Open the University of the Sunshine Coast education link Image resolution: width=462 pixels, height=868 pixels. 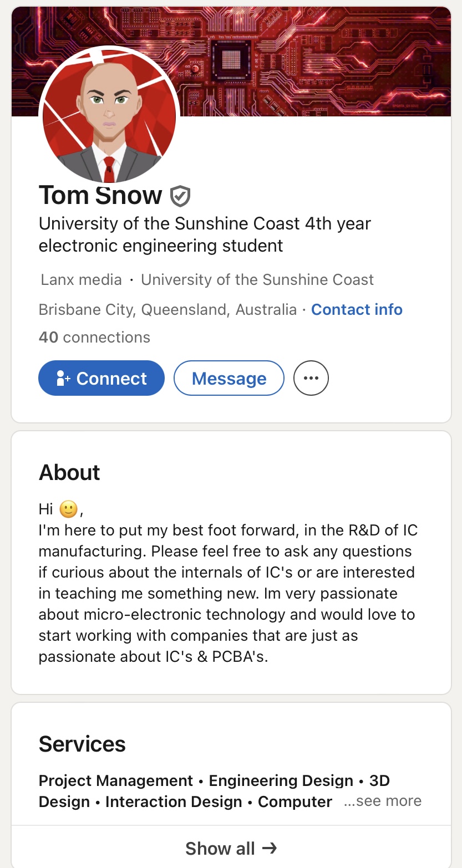257,279
